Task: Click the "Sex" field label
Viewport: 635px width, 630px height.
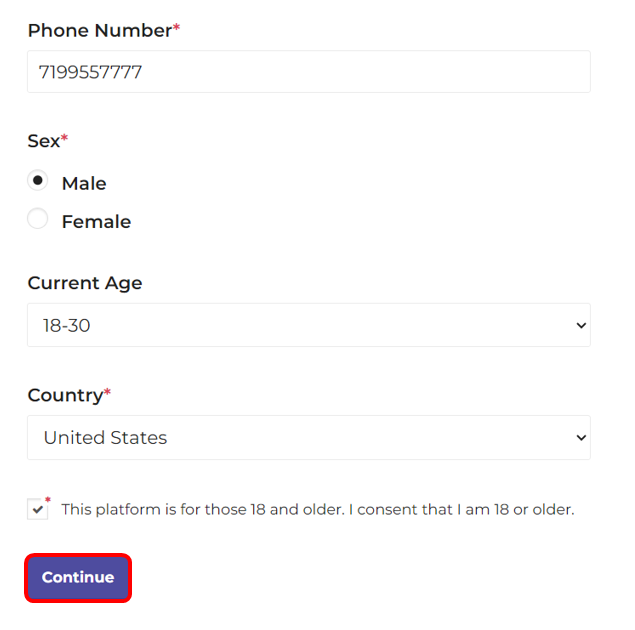Action: [44, 142]
